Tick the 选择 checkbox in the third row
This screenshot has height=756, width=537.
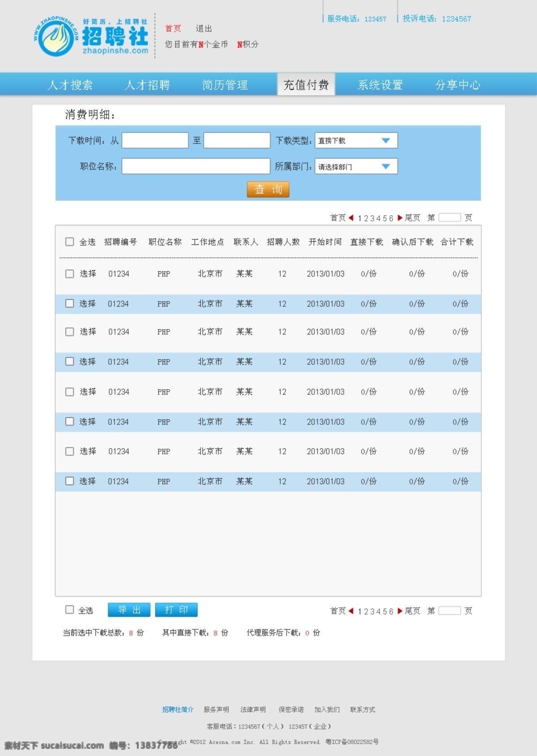click(69, 331)
